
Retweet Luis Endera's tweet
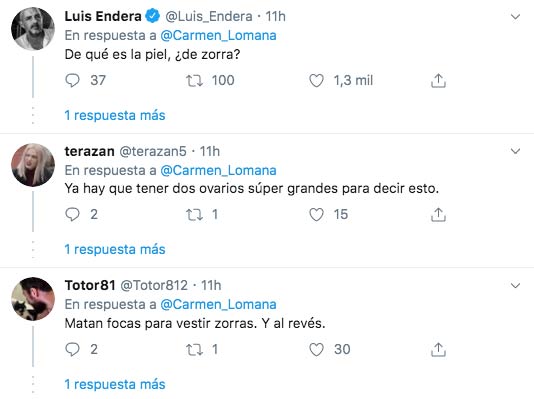(194, 81)
